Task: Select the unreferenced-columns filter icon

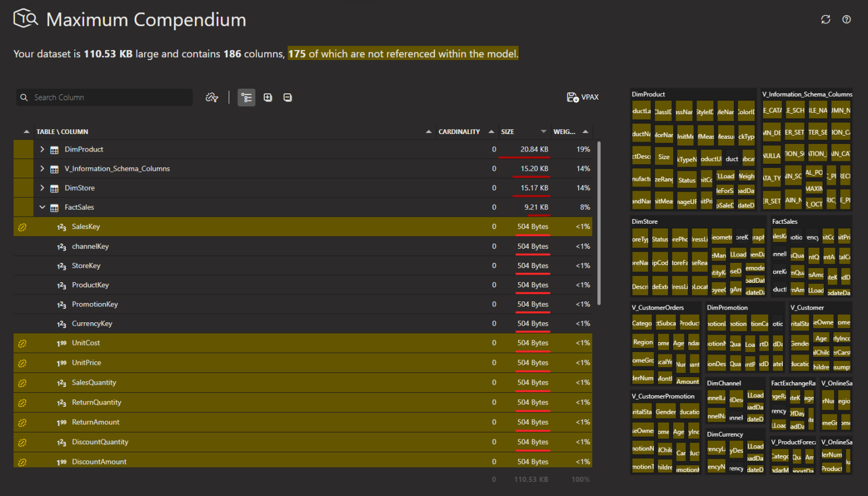Action: coord(211,97)
